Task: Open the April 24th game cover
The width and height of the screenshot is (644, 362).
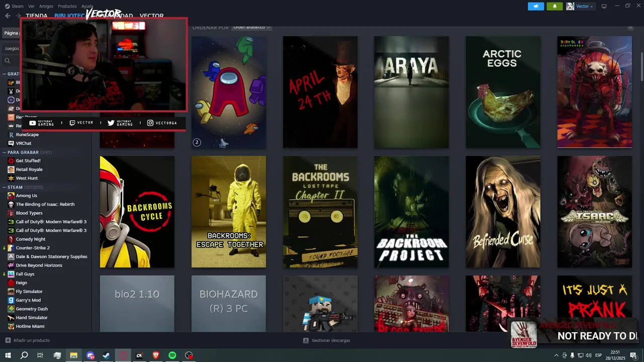Action: (320, 92)
